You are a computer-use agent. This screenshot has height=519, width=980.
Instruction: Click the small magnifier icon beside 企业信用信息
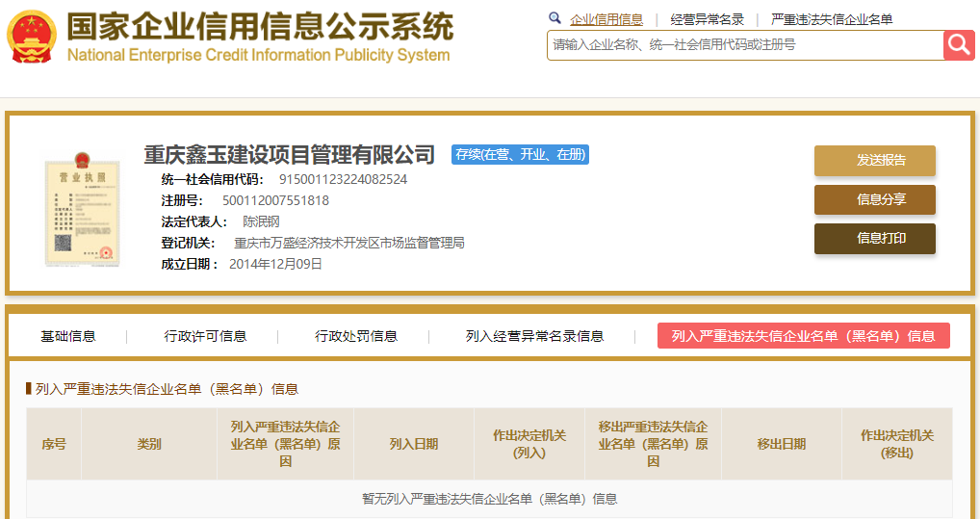[554, 18]
